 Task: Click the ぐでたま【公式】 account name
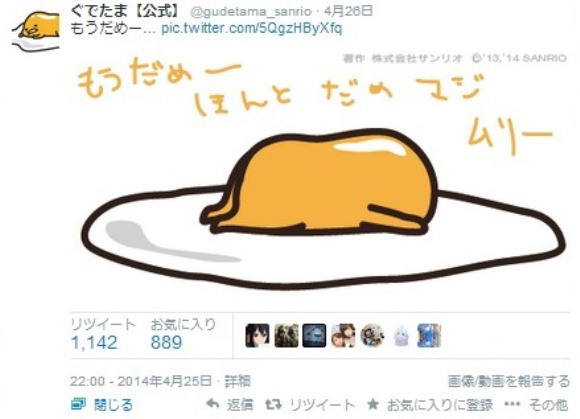pyautogui.click(x=125, y=11)
